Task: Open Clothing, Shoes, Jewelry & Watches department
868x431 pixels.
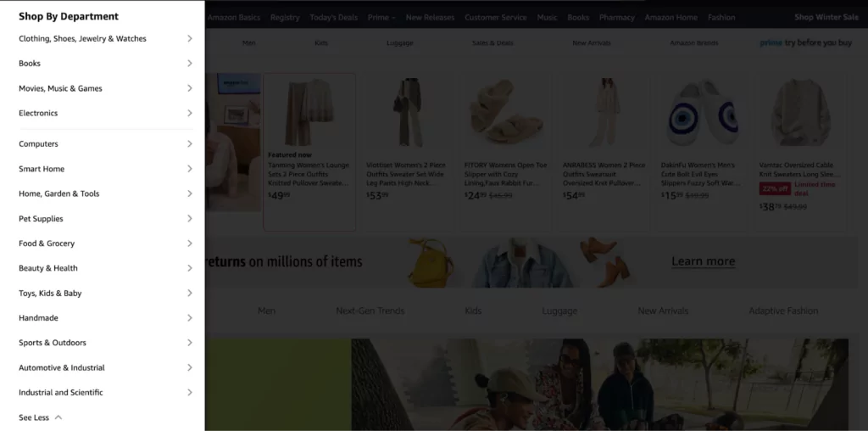Action: pos(82,39)
